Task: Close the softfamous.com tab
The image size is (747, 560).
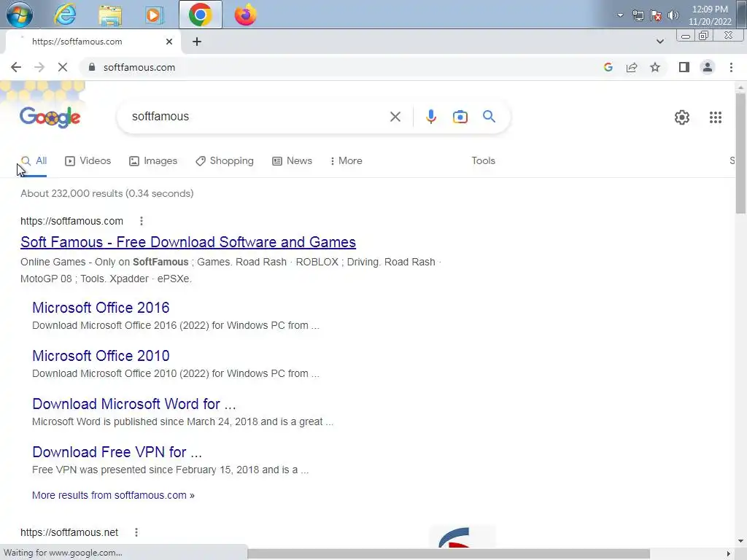Action: pos(169,42)
